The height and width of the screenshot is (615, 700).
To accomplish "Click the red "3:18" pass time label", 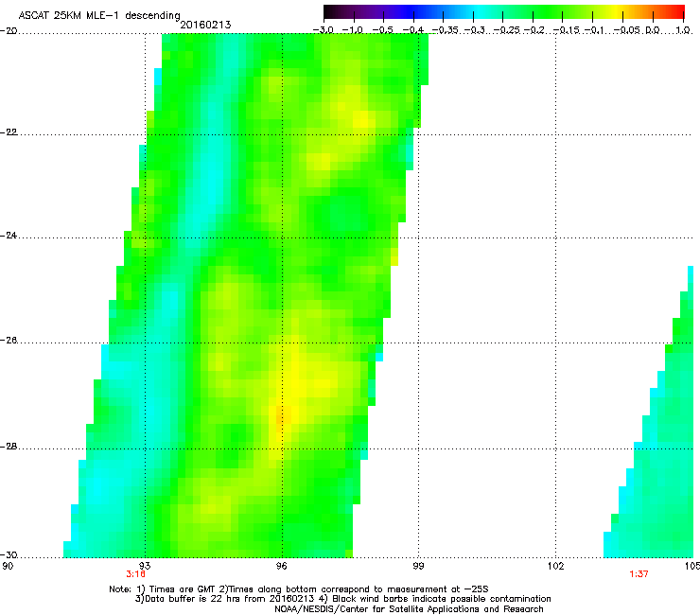I will coord(135,574).
